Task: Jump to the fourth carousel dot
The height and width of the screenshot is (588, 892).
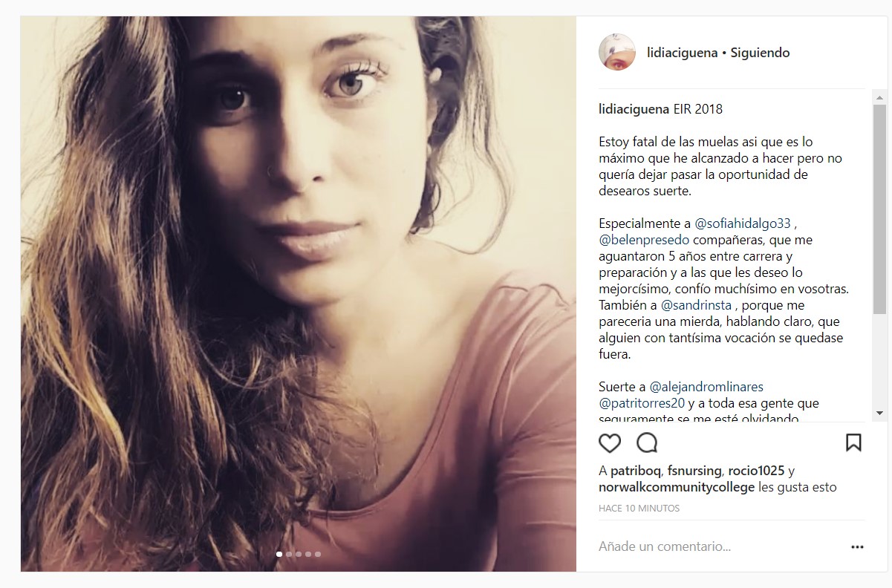Action: click(x=308, y=554)
